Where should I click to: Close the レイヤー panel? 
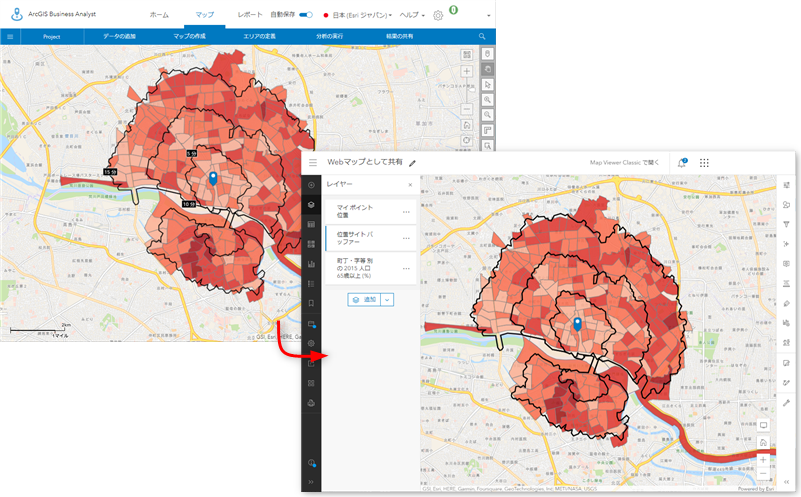click(x=409, y=185)
